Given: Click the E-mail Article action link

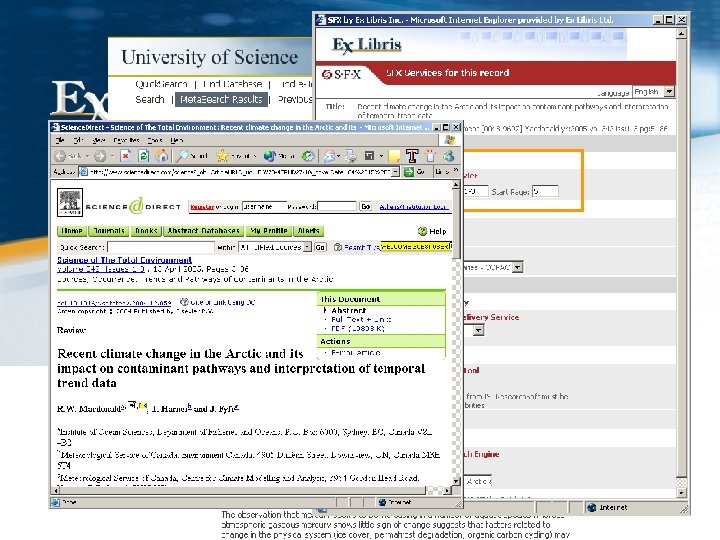Looking at the screenshot, I should click(x=356, y=353).
